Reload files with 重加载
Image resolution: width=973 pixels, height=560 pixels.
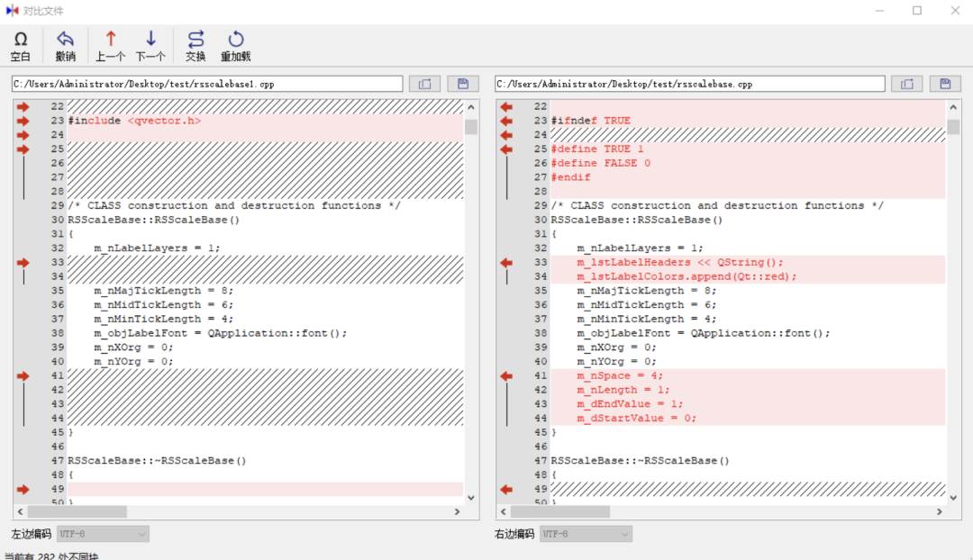point(236,47)
